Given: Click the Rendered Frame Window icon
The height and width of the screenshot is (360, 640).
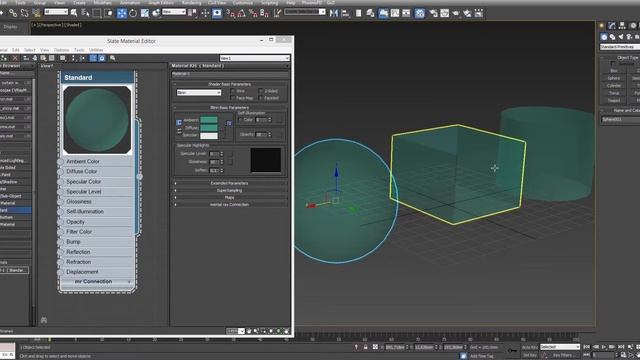Looking at the screenshot, I should pyautogui.click(x=444, y=13).
